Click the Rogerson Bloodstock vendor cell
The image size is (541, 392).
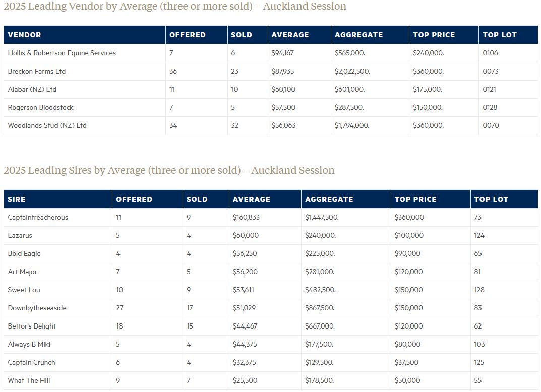(x=41, y=107)
